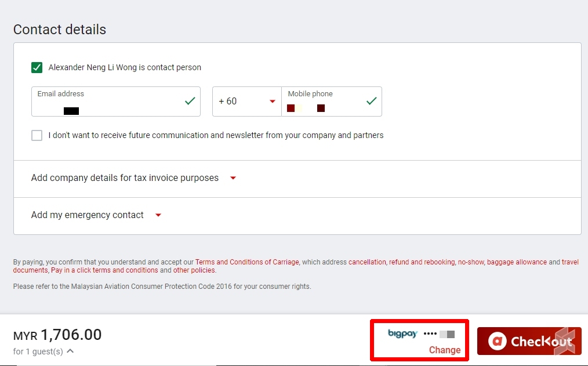Open refund and rebooking policy link
Viewport: 588px width, 366px height.
[x=422, y=262]
